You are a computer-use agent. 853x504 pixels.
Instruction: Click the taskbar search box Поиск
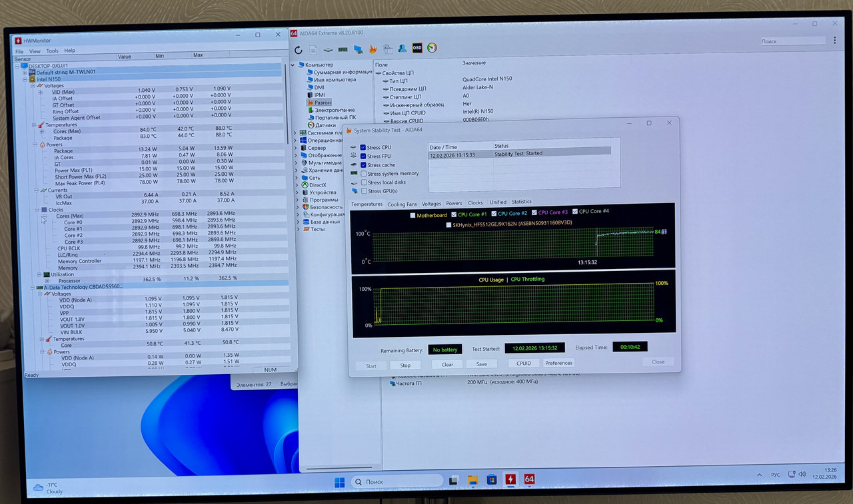point(397,481)
